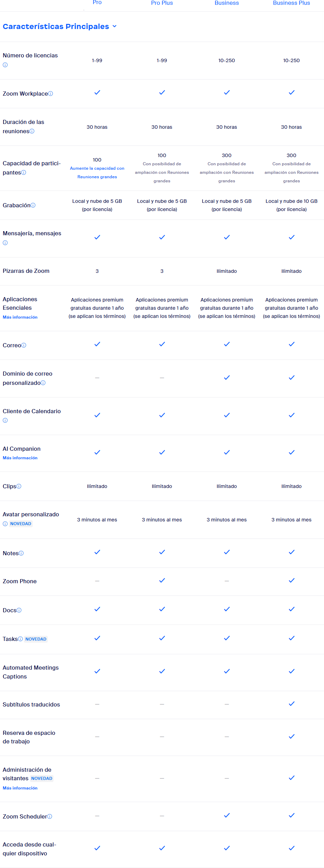The image size is (324, 868).
Task: Open info icon under Mensajería, mensajes
Action: tap(5, 243)
